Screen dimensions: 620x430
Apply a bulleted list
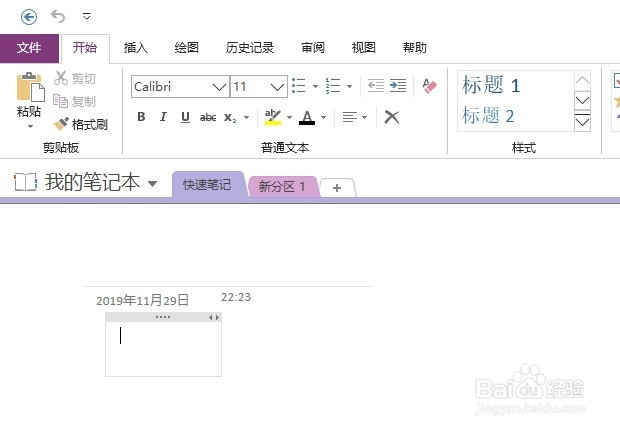coord(299,86)
